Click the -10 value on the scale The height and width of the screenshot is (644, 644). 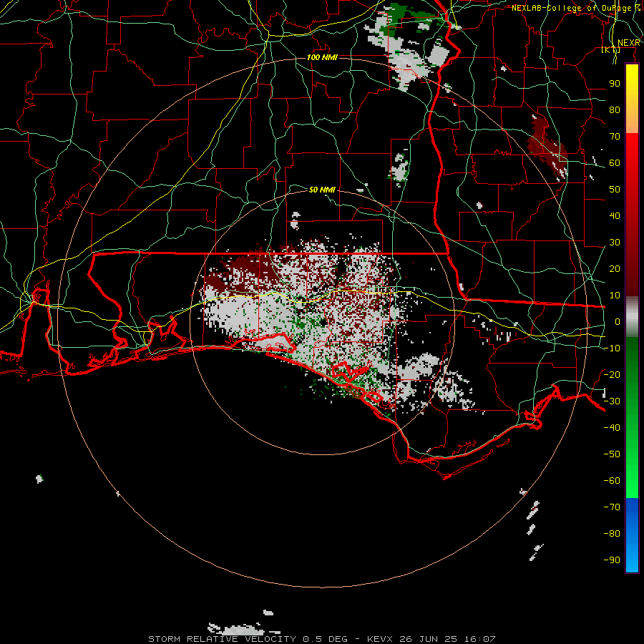(612, 348)
